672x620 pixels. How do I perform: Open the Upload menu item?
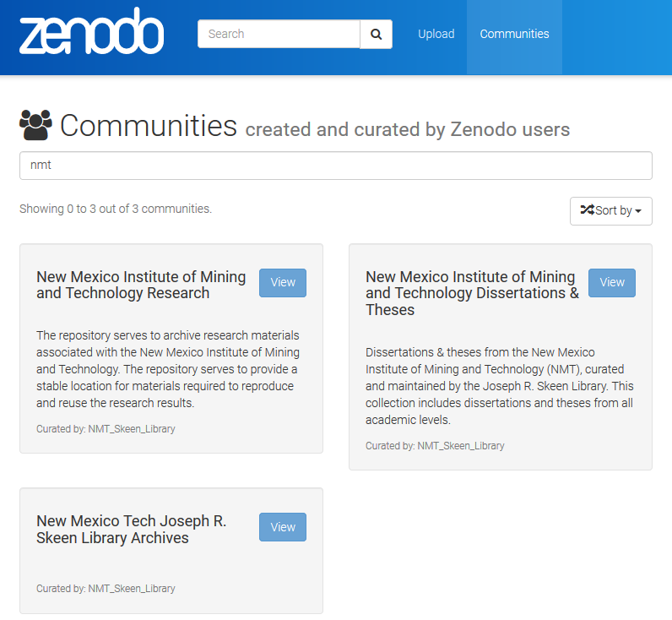coord(436,34)
